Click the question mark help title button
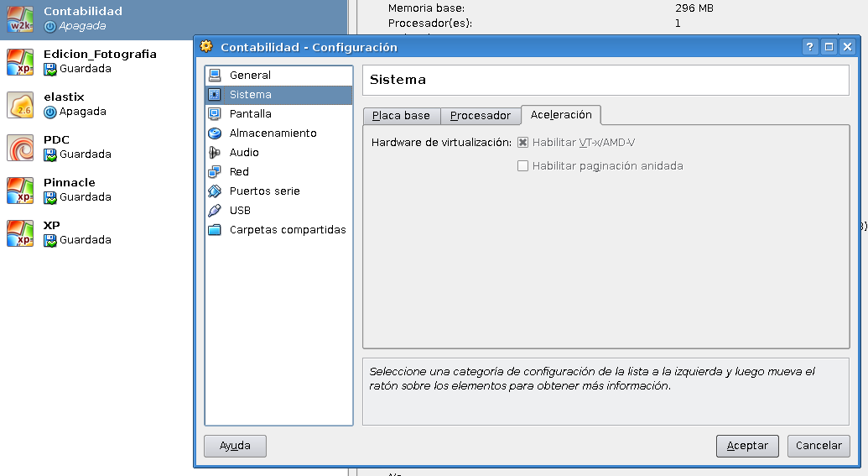The height and width of the screenshot is (476, 868). point(810,47)
